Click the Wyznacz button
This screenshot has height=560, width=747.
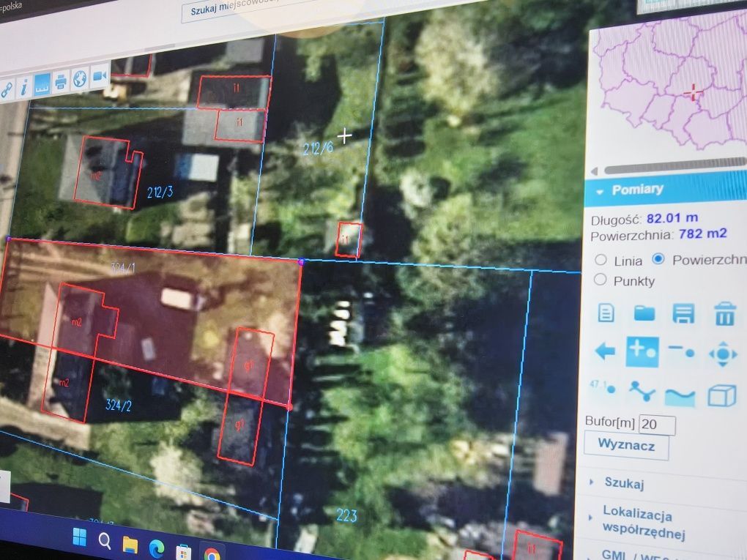[626, 445]
